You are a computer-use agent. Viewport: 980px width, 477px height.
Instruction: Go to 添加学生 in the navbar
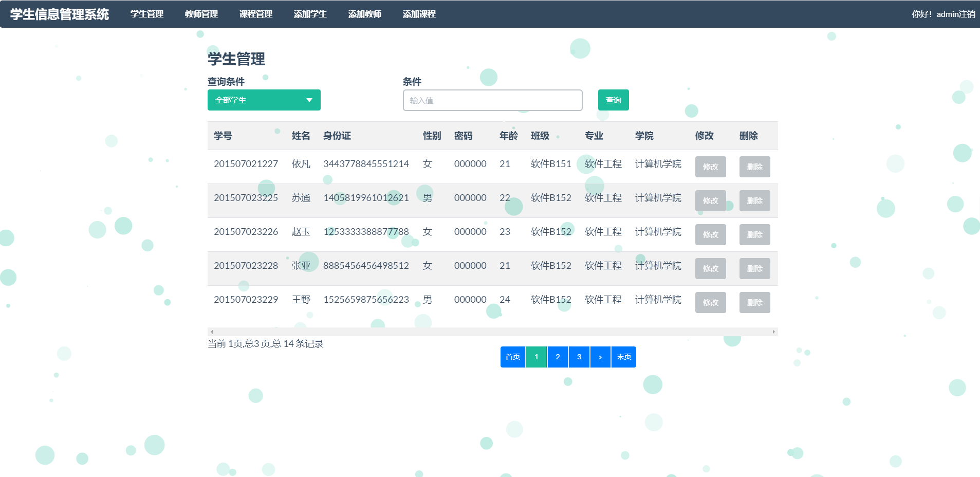coord(310,14)
